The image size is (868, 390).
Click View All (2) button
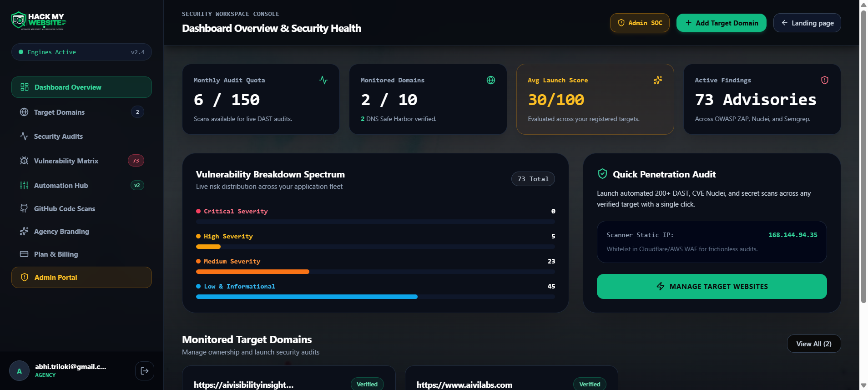click(x=814, y=344)
